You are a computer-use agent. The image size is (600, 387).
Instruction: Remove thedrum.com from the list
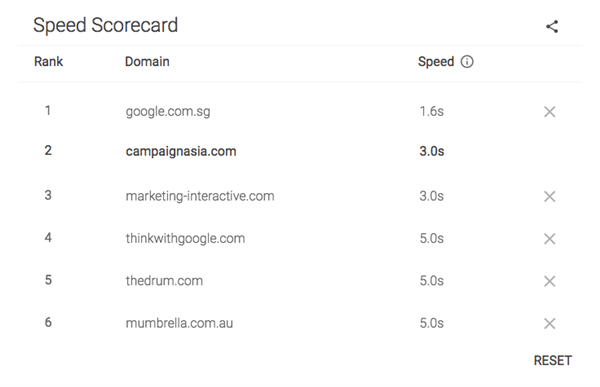click(x=549, y=281)
